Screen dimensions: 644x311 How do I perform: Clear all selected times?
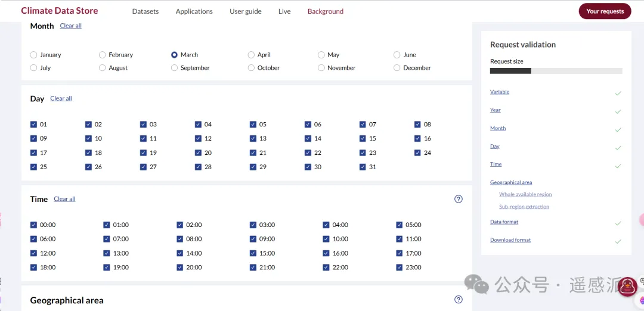pyautogui.click(x=64, y=199)
